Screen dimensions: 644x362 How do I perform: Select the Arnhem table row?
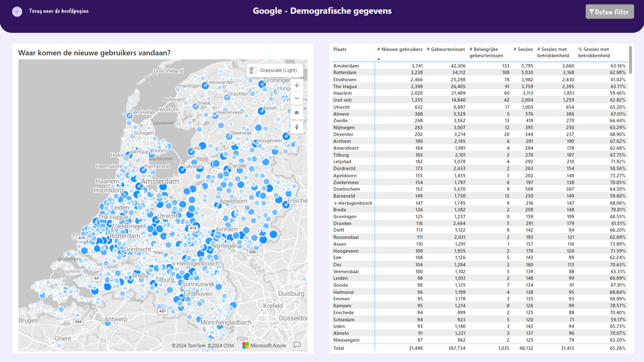pos(480,141)
